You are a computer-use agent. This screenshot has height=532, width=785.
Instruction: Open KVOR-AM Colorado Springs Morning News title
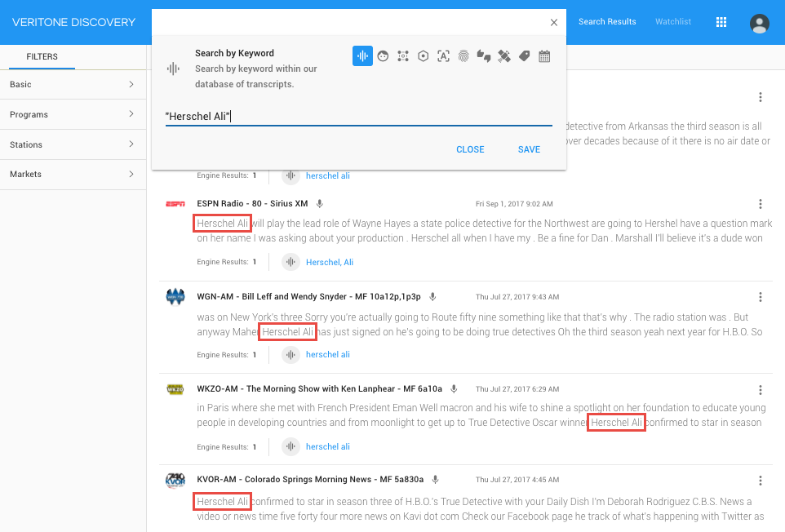click(x=310, y=480)
